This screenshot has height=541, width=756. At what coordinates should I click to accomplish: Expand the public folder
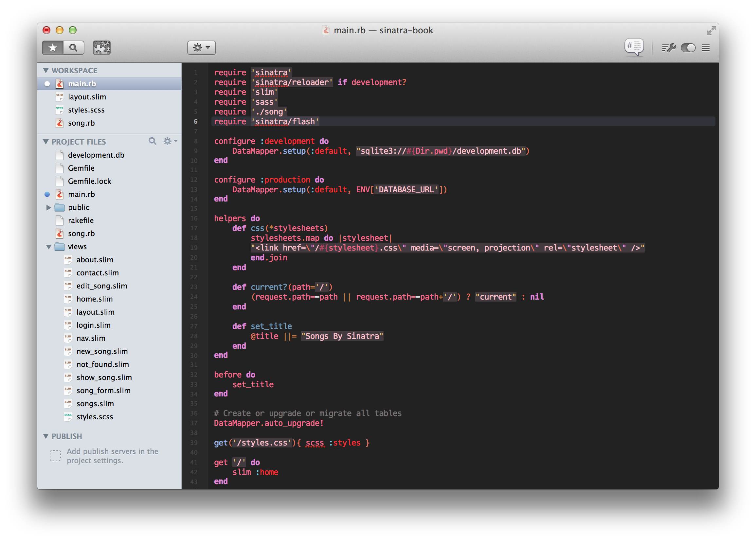pyautogui.click(x=49, y=208)
